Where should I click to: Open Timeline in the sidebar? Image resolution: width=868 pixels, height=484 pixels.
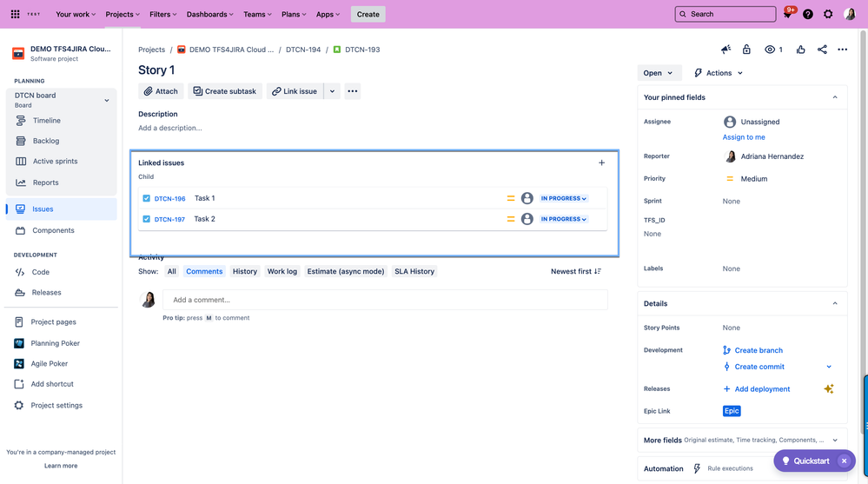click(x=47, y=120)
